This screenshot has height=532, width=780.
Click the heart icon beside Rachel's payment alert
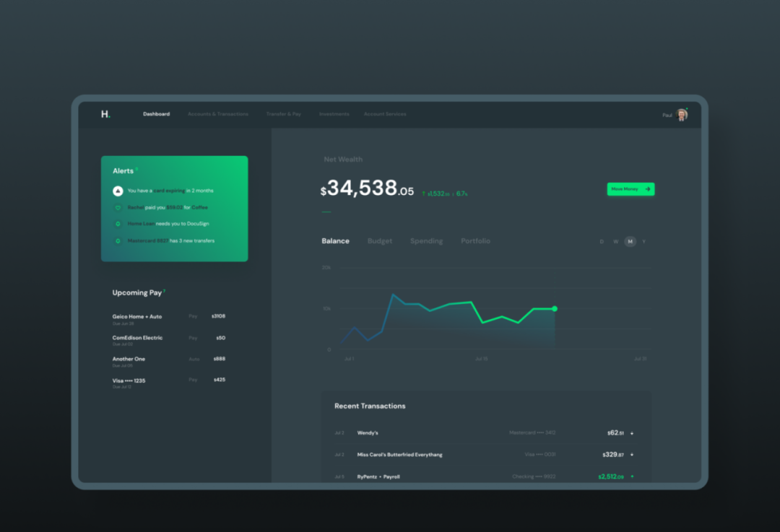[118, 207]
